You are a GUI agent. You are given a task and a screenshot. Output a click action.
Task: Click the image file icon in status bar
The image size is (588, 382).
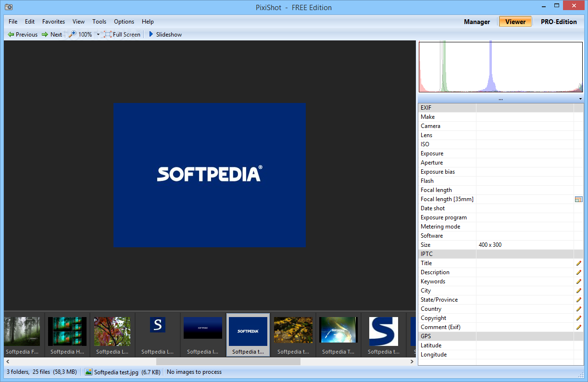pos(88,372)
